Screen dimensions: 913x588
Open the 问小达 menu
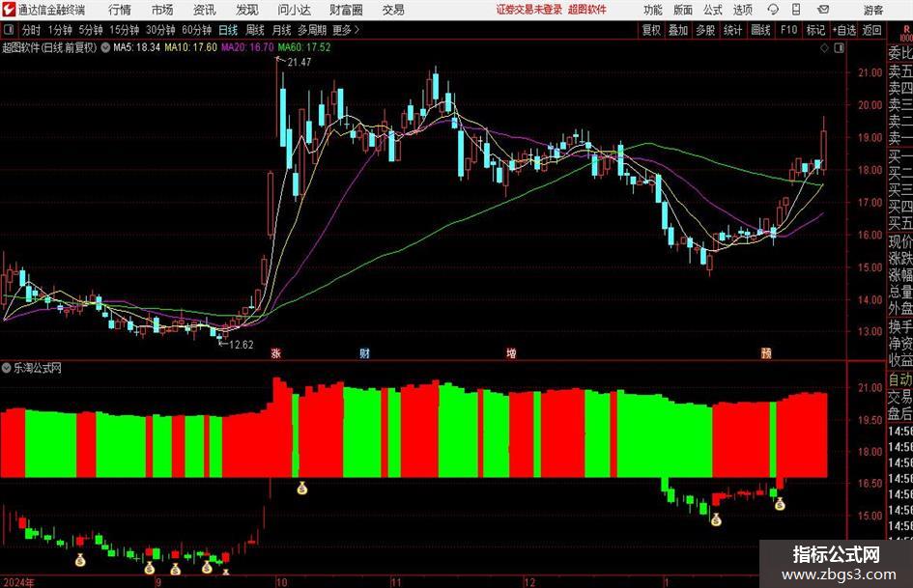[294, 10]
